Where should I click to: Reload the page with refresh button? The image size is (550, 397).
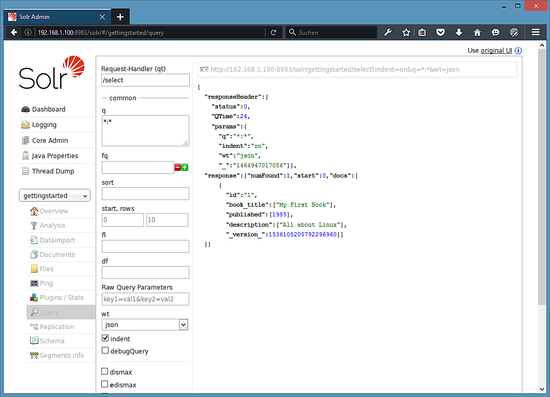pyautogui.click(x=274, y=32)
